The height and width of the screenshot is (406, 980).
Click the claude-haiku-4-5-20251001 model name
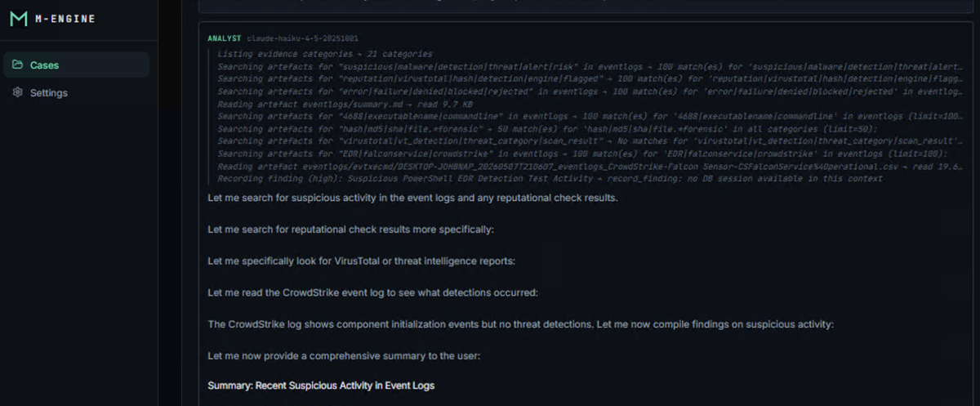point(303,38)
